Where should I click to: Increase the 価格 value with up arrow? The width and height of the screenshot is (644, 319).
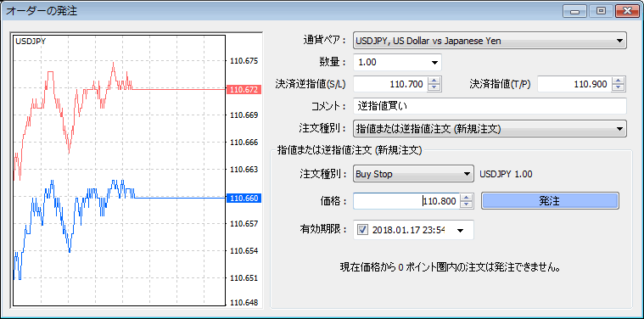tap(466, 198)
